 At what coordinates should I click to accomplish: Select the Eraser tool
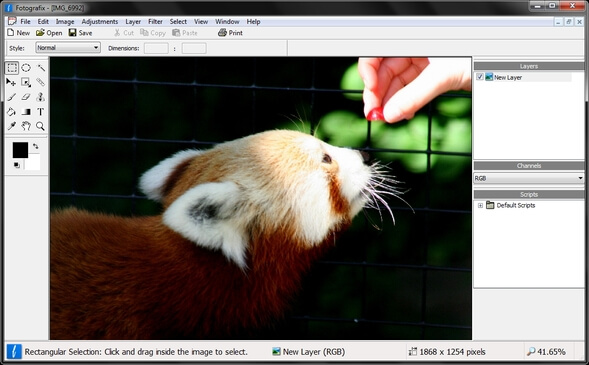pos(26,97)
